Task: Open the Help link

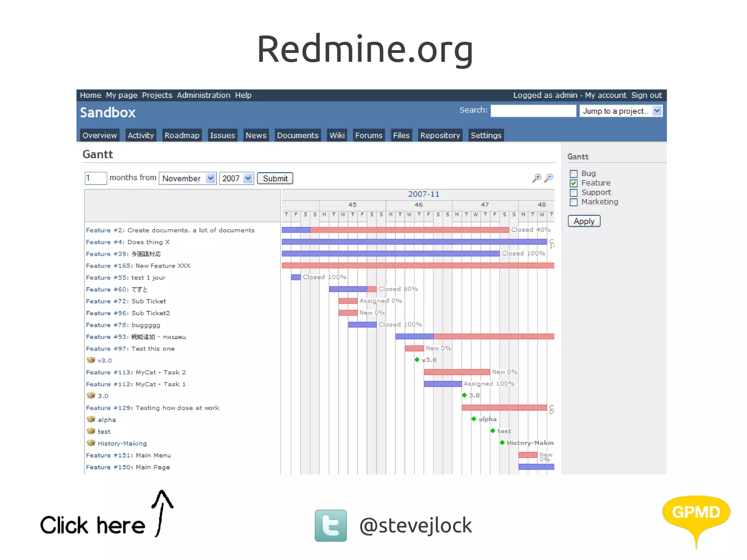Action: point(243,95)
